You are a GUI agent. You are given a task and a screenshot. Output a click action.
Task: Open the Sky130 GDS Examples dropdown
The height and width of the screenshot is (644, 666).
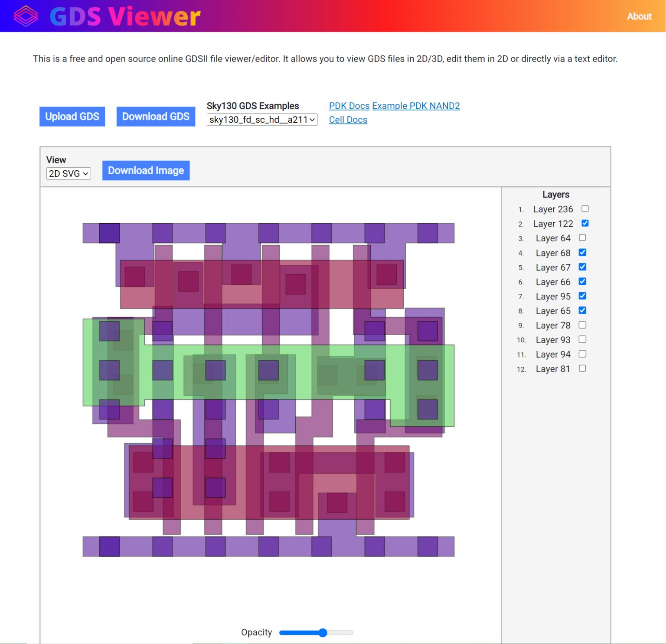pyautogui.click(x=262, y=120)
